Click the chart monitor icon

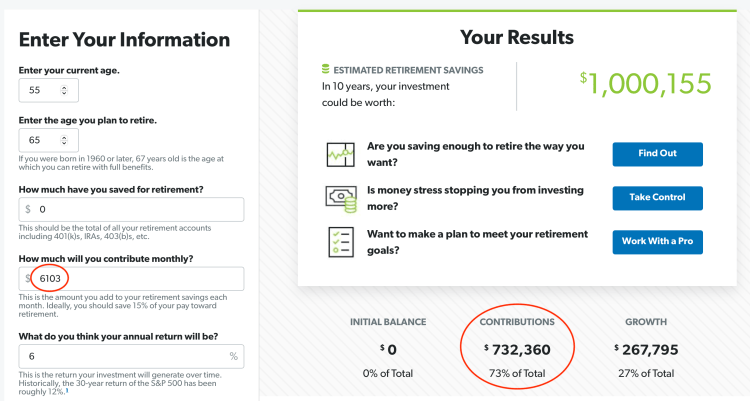click(x=340, y=154)
